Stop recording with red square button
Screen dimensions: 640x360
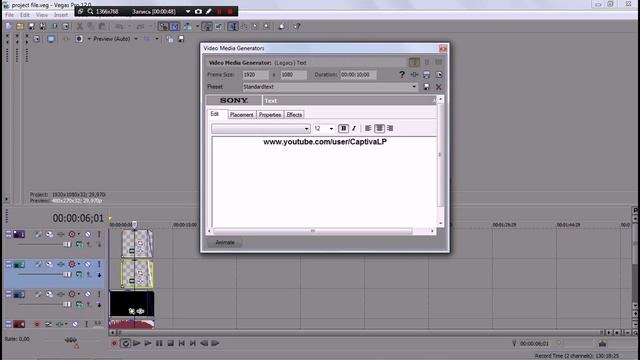(230, 11)
